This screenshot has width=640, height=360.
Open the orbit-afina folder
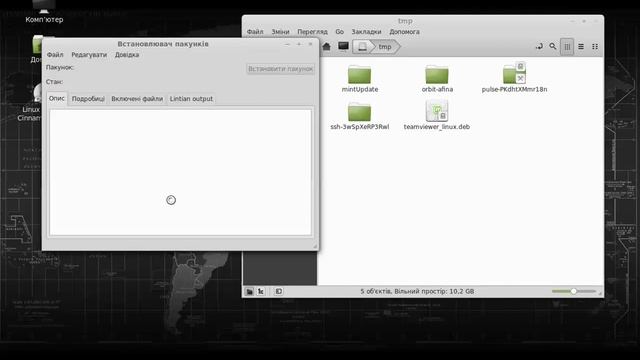437,79
